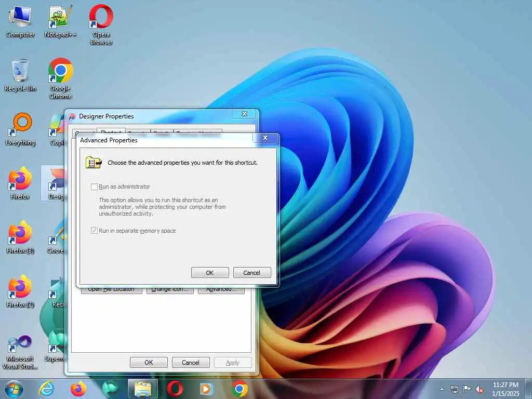Click OK in Designer Properties window
532x399 pixels.
coord(149,362)
